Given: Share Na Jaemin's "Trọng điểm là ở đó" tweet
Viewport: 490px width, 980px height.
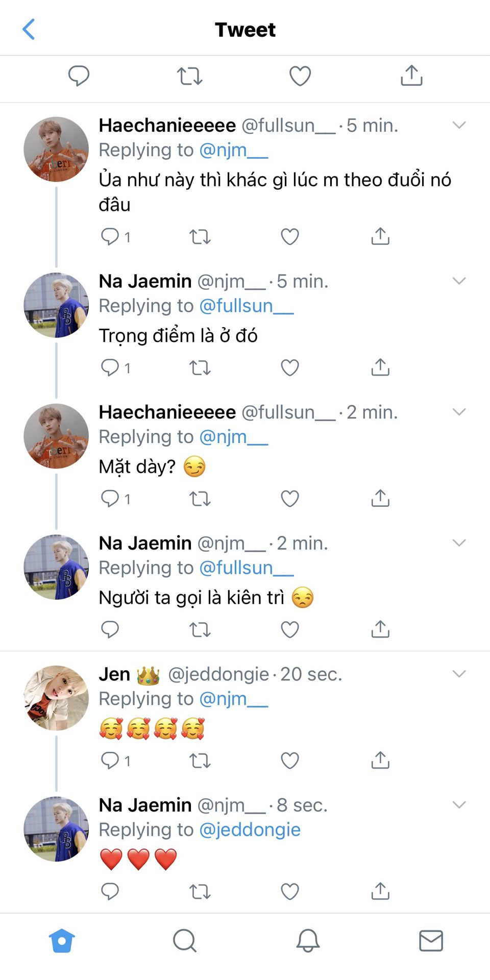Looking at the screenshot, I should pos(380,367).
